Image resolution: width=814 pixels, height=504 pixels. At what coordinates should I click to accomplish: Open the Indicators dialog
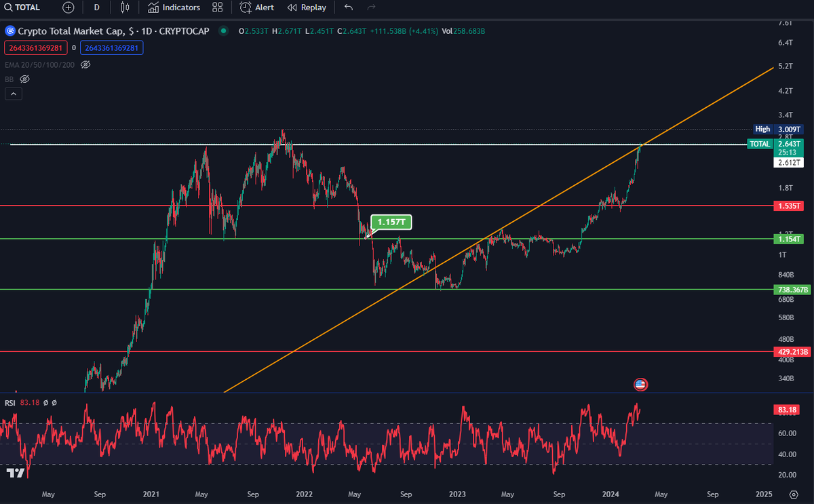174,7
